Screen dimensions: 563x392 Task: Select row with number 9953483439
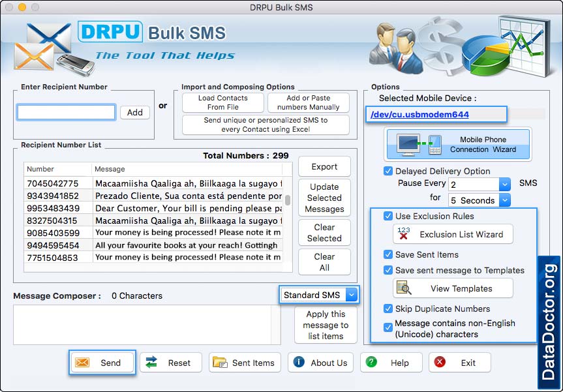153,208
